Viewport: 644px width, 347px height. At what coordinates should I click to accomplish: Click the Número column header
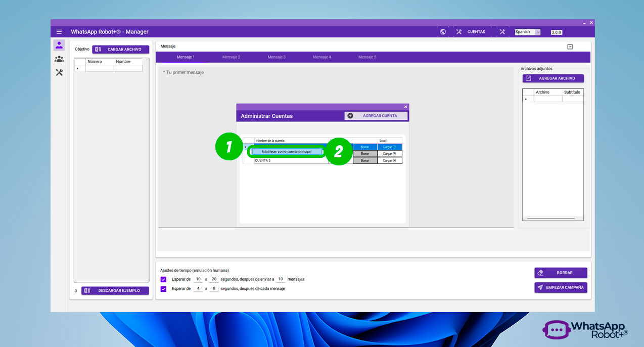(100, 62)
